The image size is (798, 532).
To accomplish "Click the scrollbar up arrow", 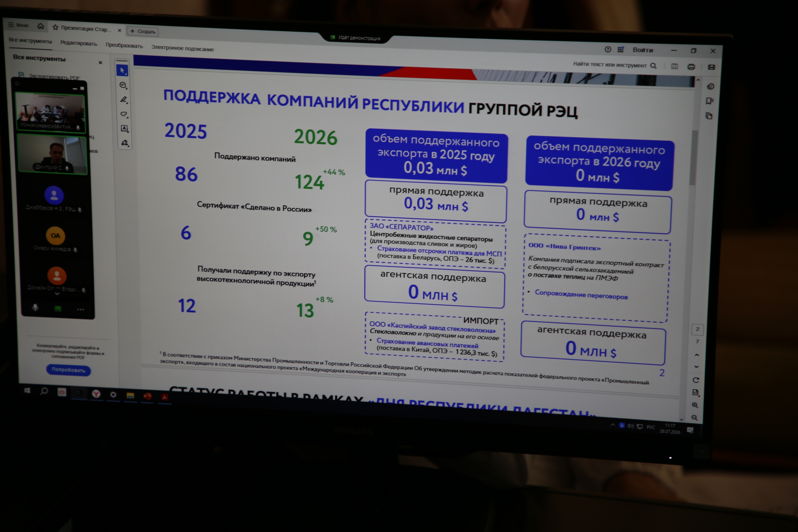I will tap(698, 80).
